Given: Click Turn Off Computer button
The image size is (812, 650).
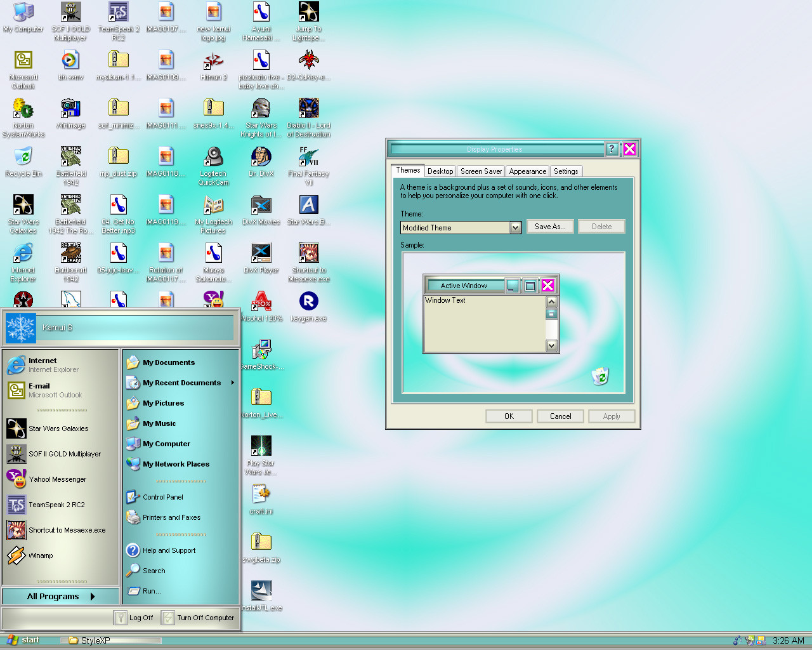Looking at the screenshot, I should pyautogui.click(x=199, y=618).
